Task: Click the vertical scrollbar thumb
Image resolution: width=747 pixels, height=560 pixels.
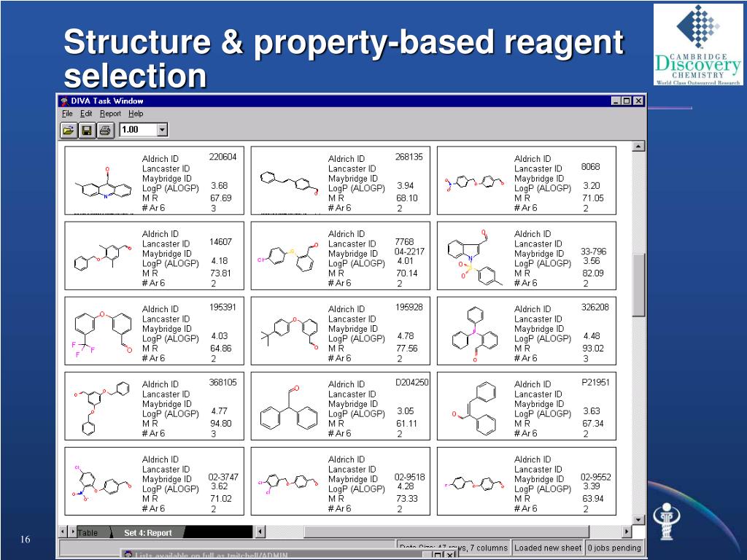Action: click(638, 285)
